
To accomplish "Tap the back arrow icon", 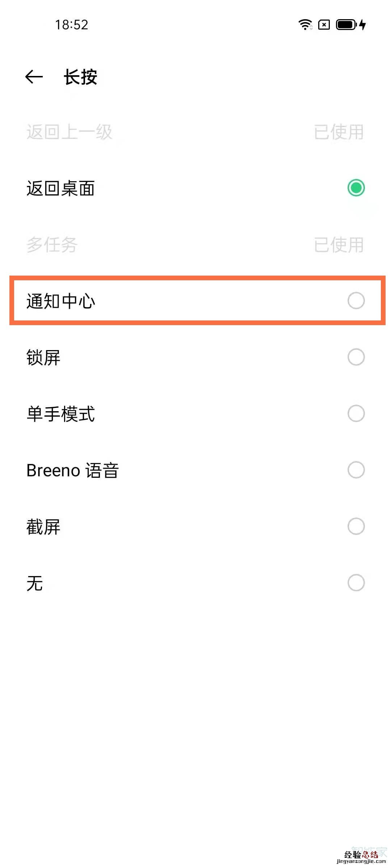I will pos(34,77).
